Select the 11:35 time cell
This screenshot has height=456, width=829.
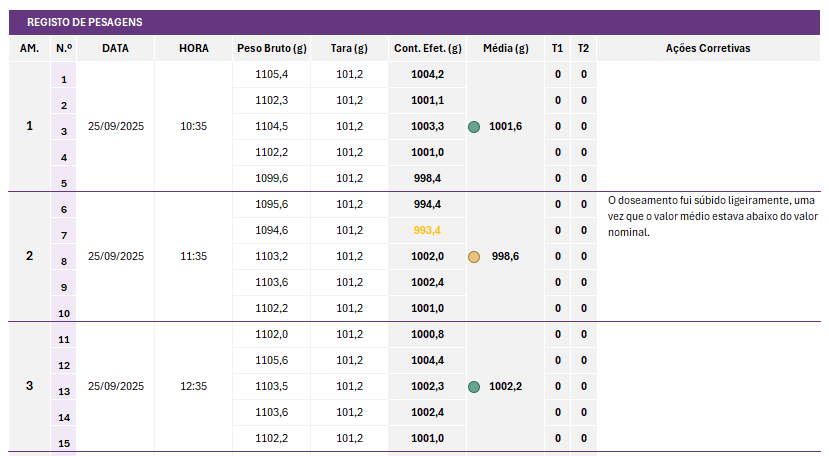click(194, 256)
